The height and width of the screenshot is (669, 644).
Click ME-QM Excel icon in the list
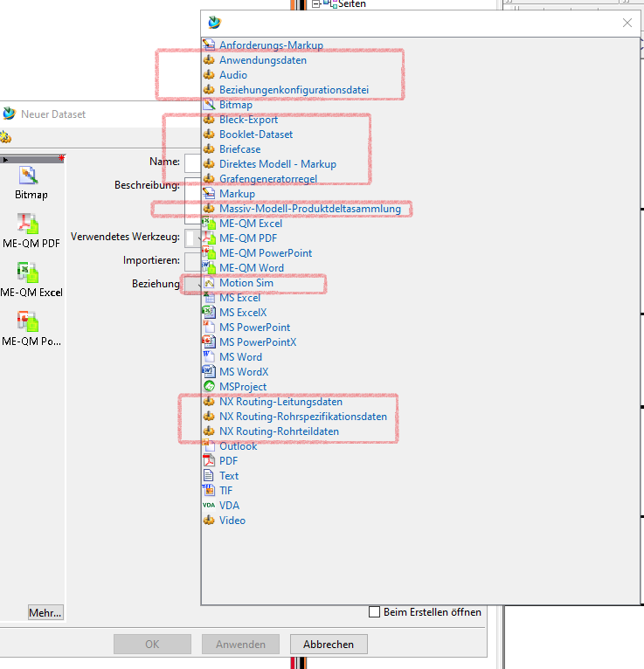[209, 223]
